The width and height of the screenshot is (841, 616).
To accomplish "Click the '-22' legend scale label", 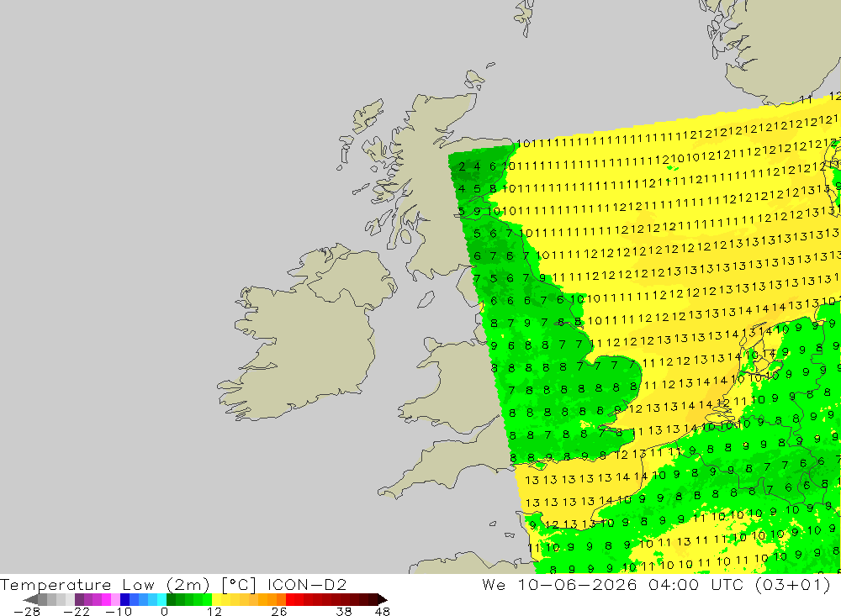I will 77,612.
